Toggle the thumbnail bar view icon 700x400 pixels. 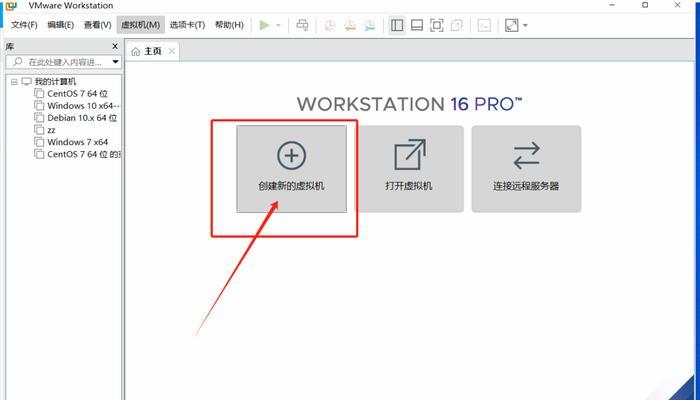tap(417, 25)
